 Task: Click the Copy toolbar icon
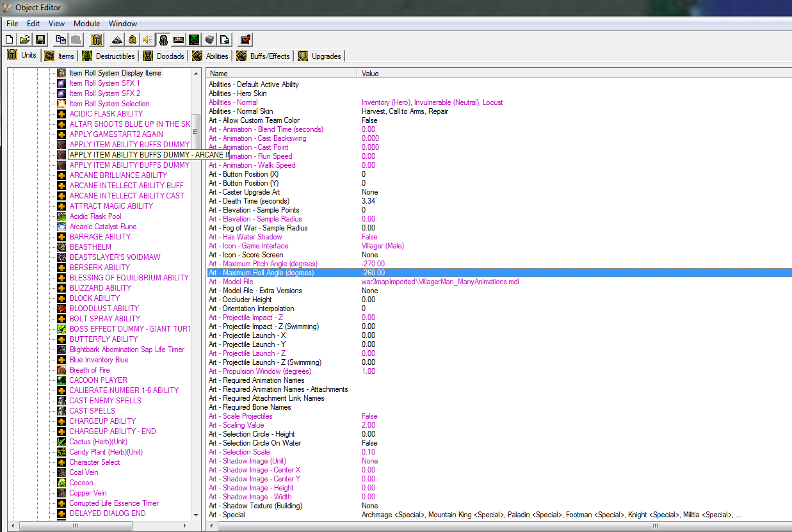61,40
